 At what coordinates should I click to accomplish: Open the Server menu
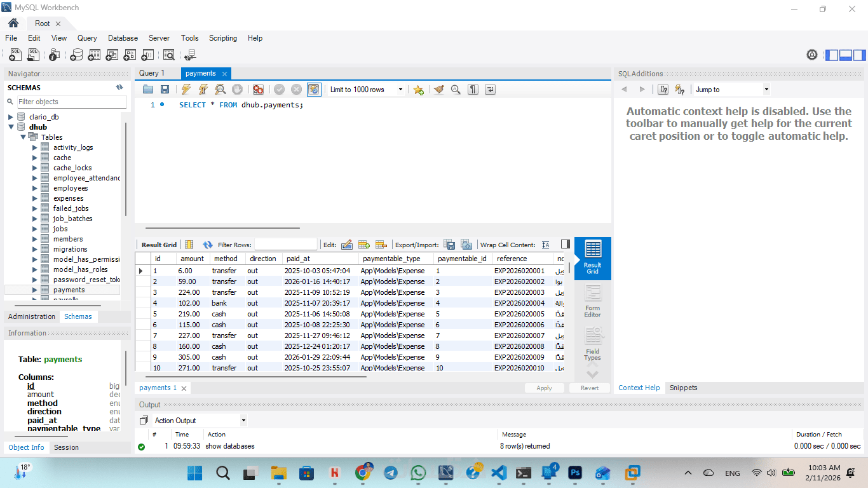coord(159,38)
